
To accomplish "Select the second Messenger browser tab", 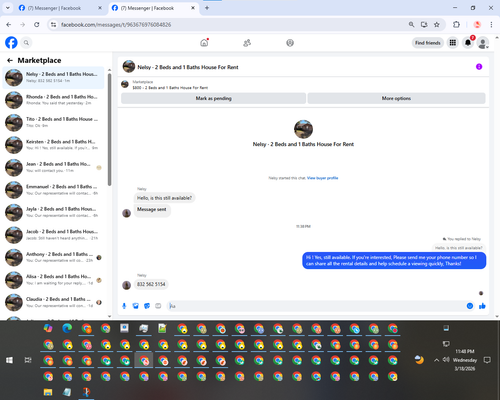I will coord(153,8).
